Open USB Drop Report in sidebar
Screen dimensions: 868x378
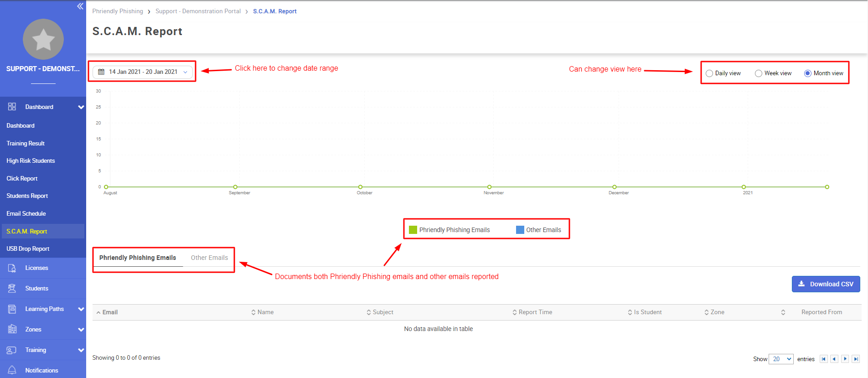pos(28,249)
